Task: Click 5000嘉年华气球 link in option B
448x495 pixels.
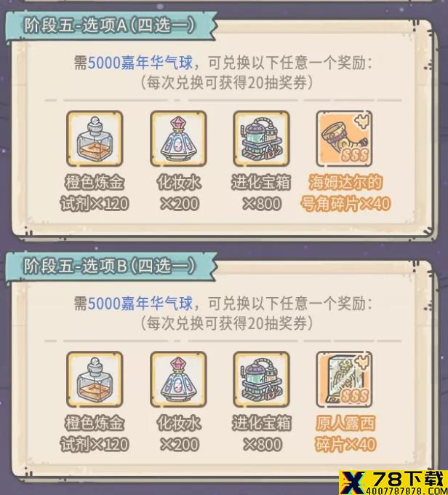Action: coord(140,303)
